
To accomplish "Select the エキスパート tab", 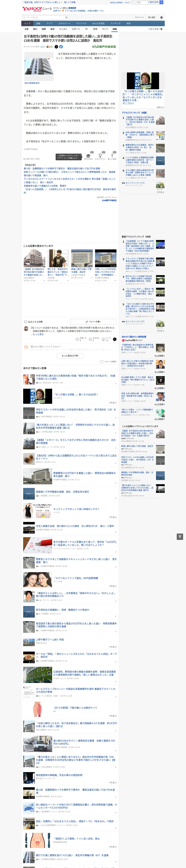I will [64, 24].
